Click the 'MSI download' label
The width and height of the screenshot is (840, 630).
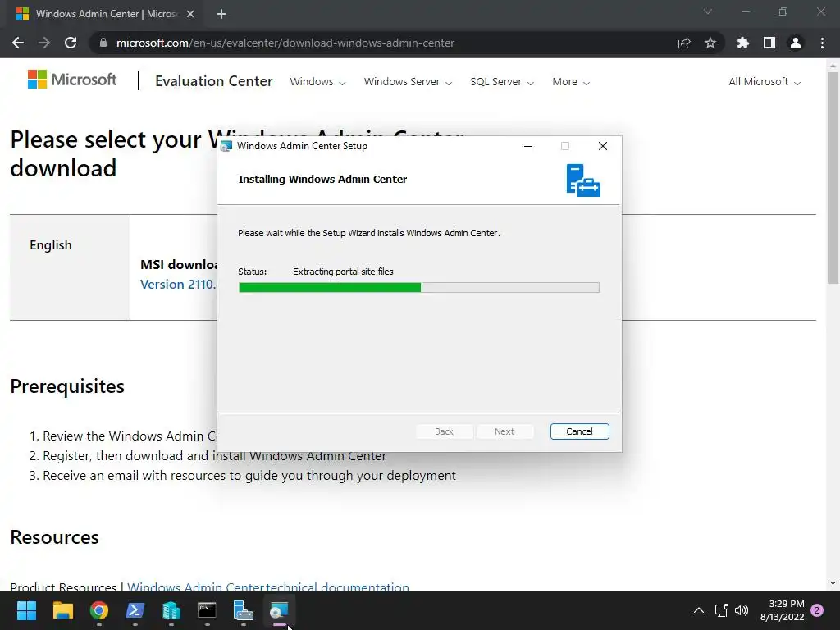point(178,265)
